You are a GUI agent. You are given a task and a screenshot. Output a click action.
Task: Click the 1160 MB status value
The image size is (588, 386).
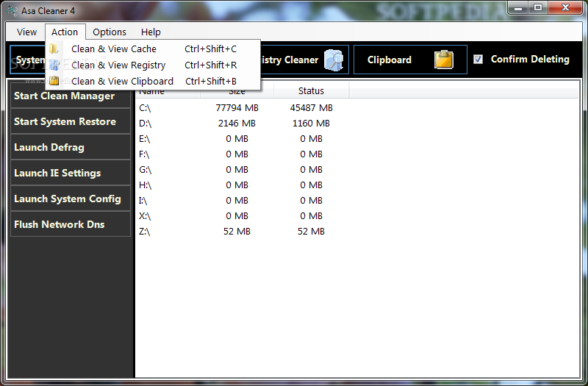click(x=311, y=123)
